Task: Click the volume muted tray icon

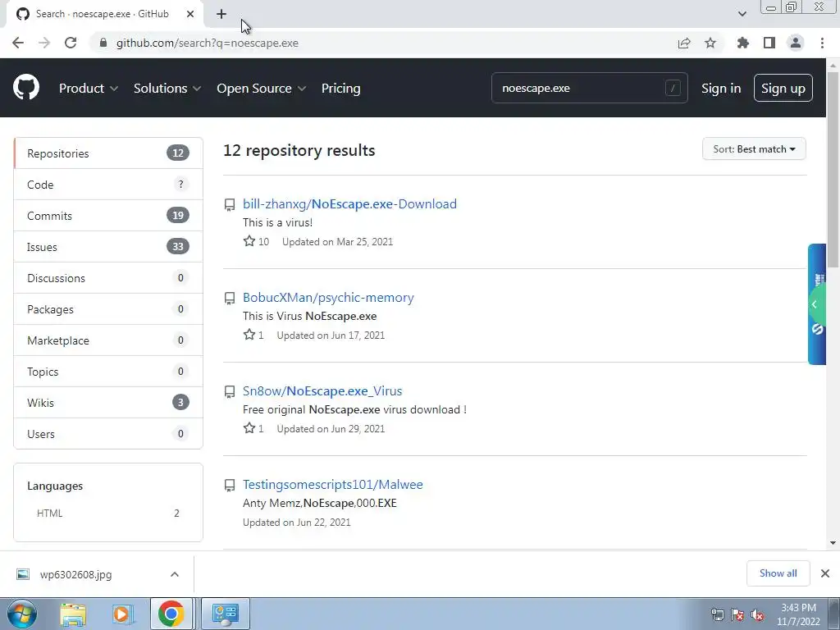Action: [x=757, y=615]
